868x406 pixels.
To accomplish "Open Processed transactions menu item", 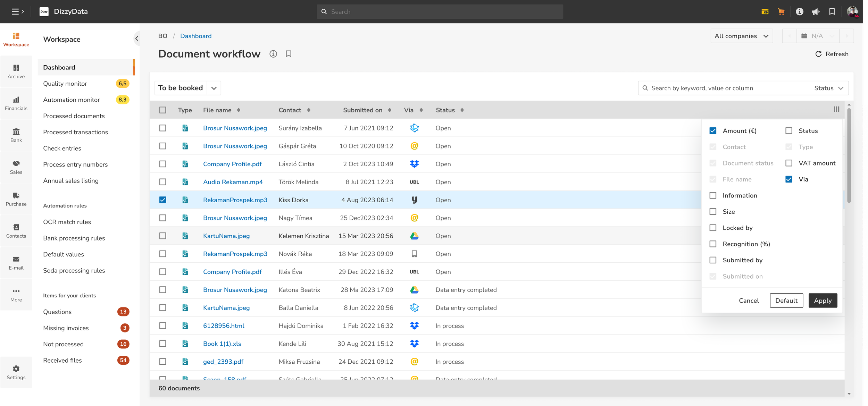I will pos(75,132).
